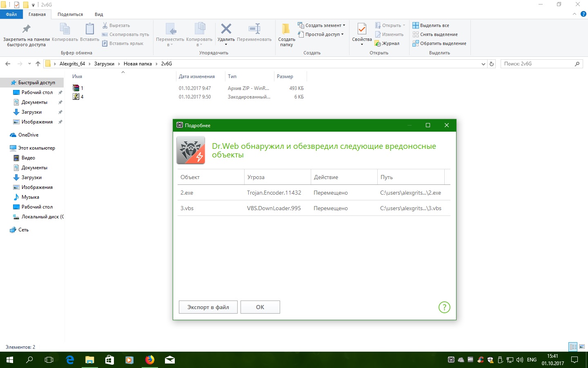Screen dimensions: 588x368
Task: Click the Dr.Web help question mark icon
Action: pyautogui.click(x=444, y=307)
